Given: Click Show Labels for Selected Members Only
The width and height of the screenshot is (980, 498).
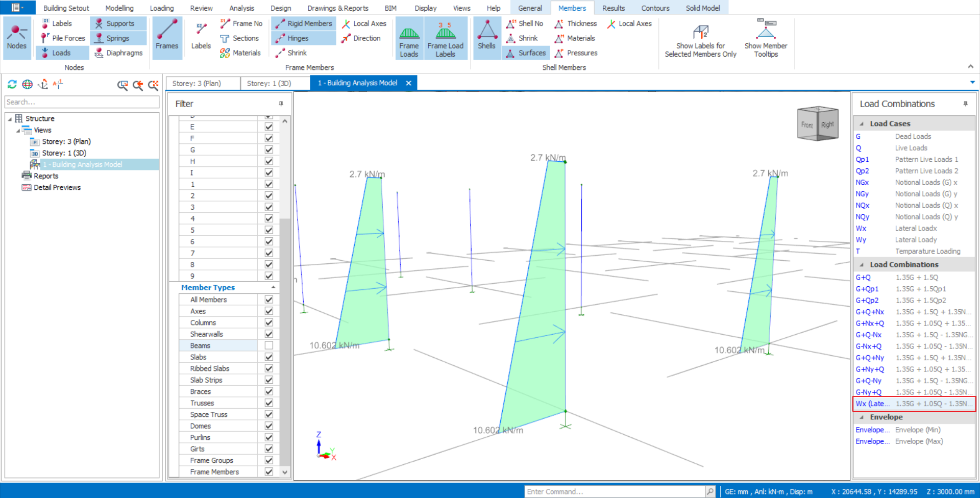Looking at the screenshot, I should coord(700,38).
